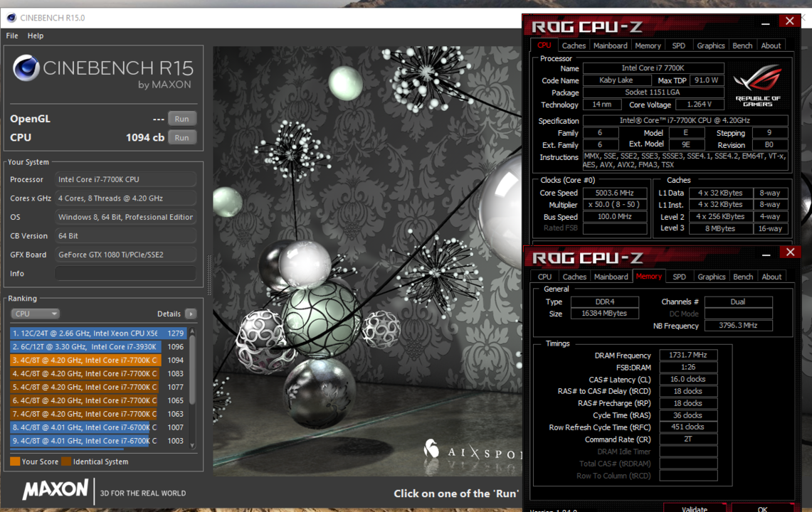This screenshot has width=812, height=512.
Task: Switch to Mainboard tab in upper CPU-Z
Action: tap(610, 46)
